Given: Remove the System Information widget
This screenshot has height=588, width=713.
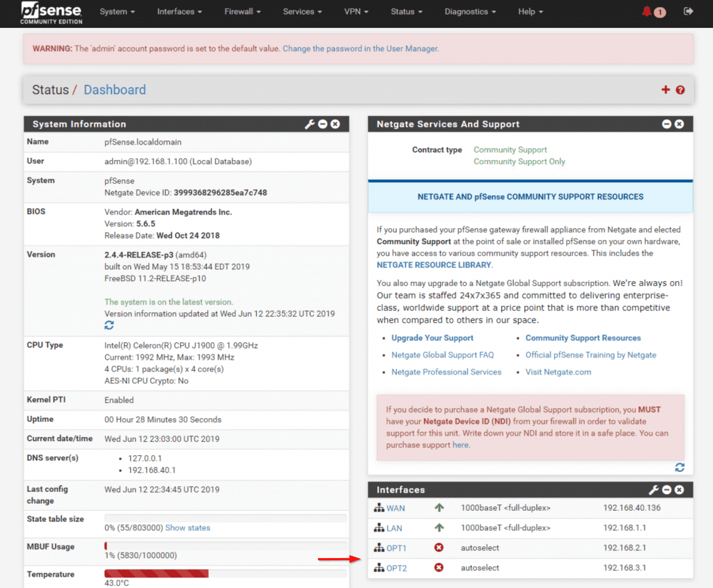Looking at the screenshot, I should pos(335,124).
